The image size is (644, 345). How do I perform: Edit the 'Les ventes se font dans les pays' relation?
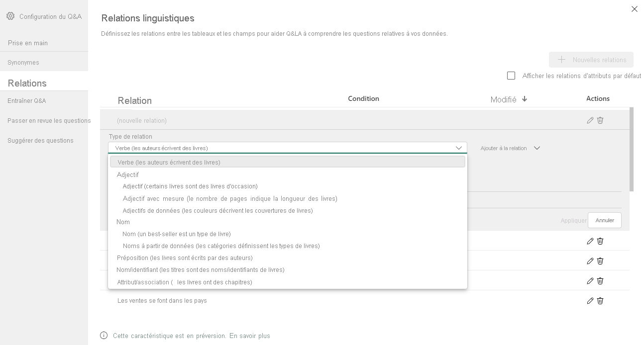(590, 301)
